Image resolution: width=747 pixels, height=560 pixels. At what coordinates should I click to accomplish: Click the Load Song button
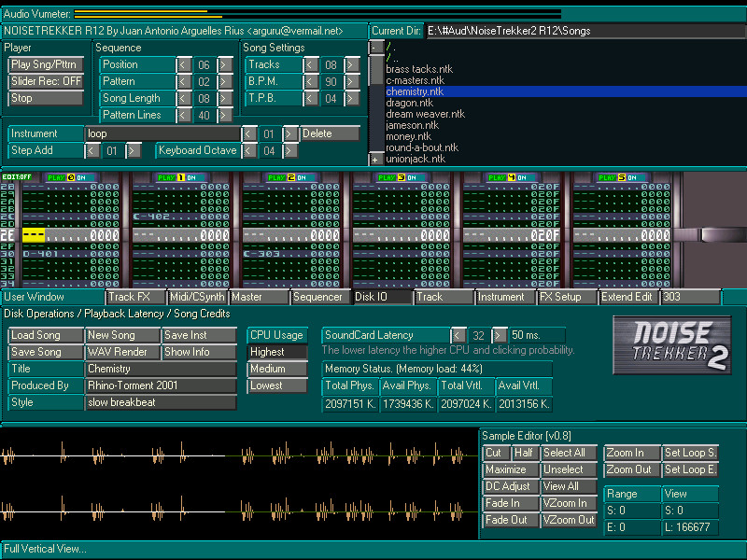coord(46,336)
